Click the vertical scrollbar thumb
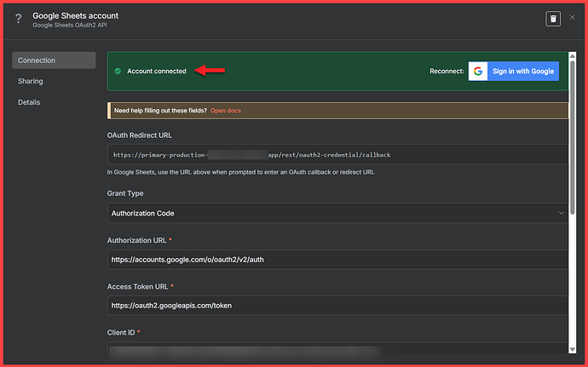The image size is (588, 367). [573, 138]
